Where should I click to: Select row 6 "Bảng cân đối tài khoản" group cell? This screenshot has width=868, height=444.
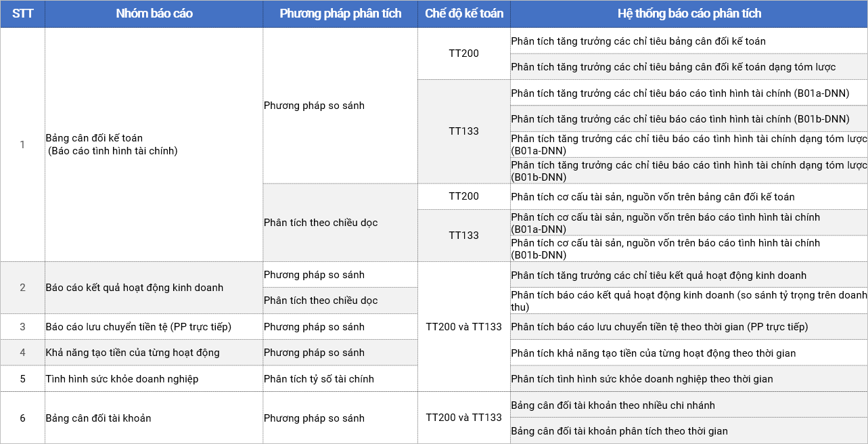click(98, 418)
